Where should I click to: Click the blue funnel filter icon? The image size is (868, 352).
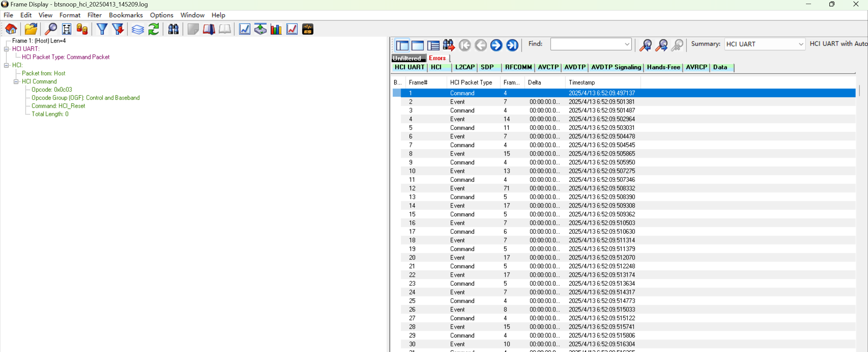click(x=102, y=29)
